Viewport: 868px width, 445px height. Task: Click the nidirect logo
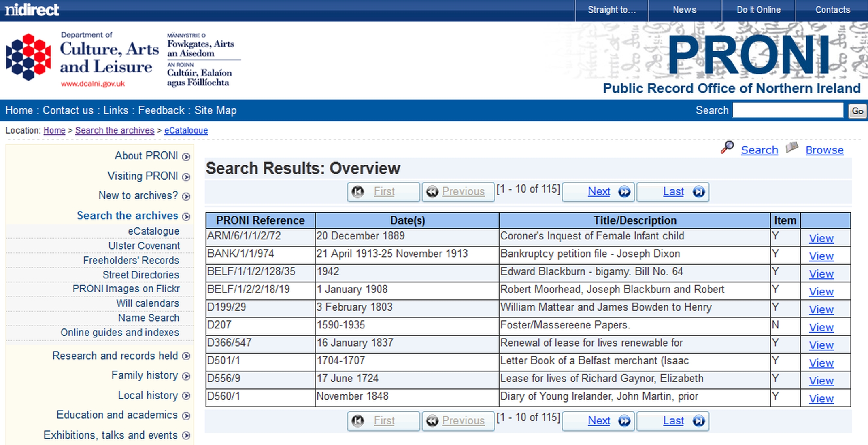click(32, 9)
